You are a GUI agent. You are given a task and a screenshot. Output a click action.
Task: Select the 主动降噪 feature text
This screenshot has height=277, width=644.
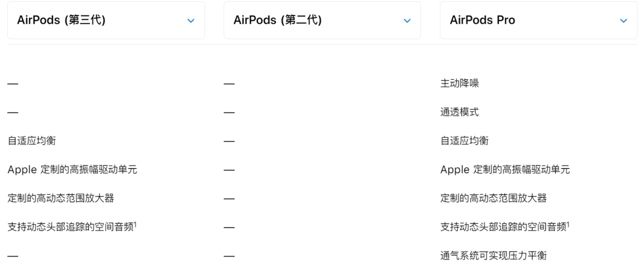click(x=460, y=84)
